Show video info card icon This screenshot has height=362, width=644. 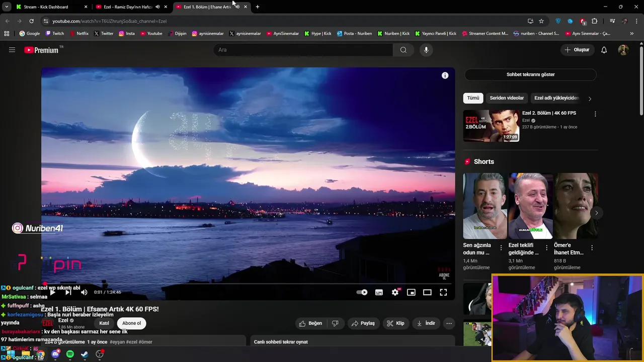(x=445, y=75)
